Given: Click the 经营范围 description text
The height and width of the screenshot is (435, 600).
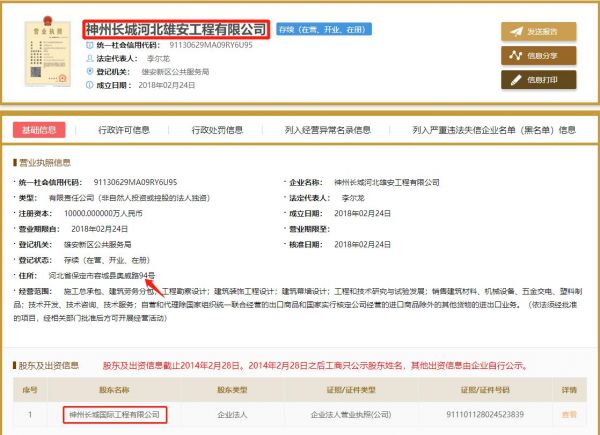Looking at the screenshot, I should [298, 305].
